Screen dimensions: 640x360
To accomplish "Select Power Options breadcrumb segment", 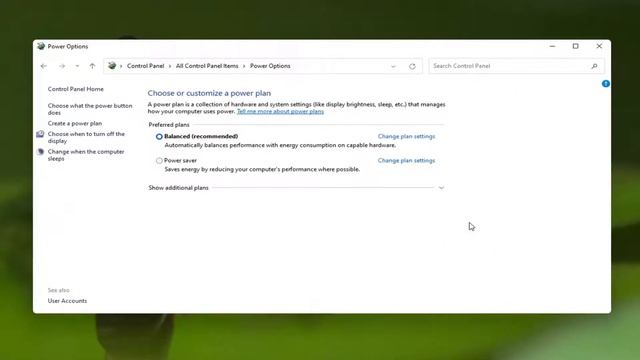I will 270,66.
